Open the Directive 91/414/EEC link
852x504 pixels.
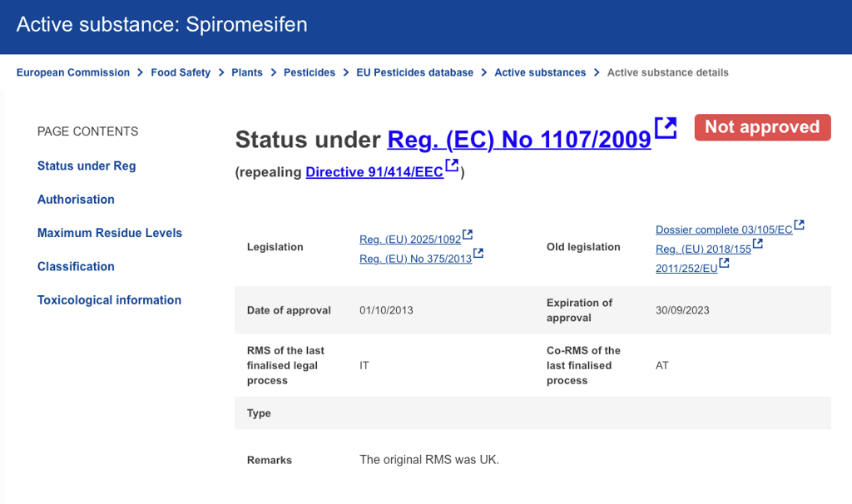tap(374, 172)
